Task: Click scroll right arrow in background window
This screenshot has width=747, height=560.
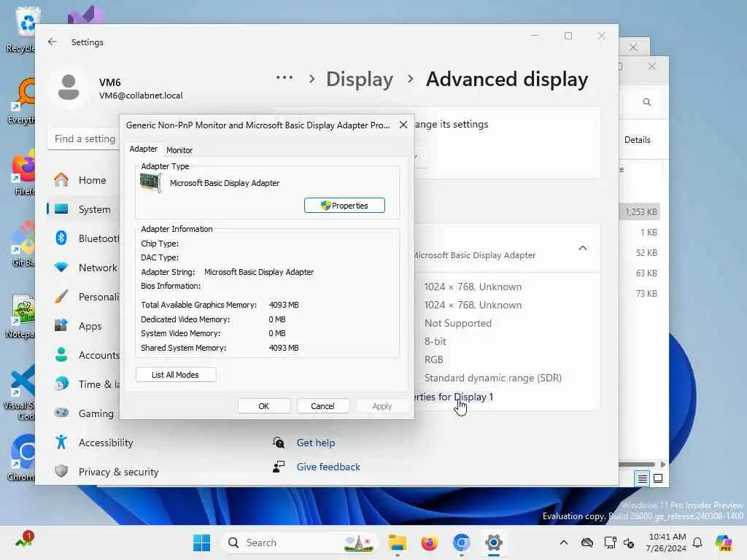Action: (x=662, y=464)
